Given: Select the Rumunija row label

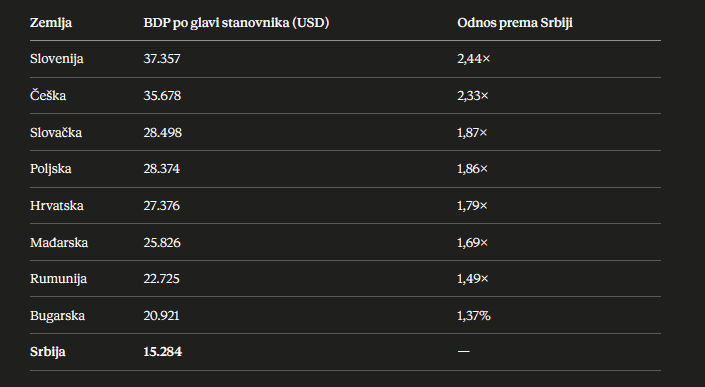Looking at the screenshot, I should (58, 279).
